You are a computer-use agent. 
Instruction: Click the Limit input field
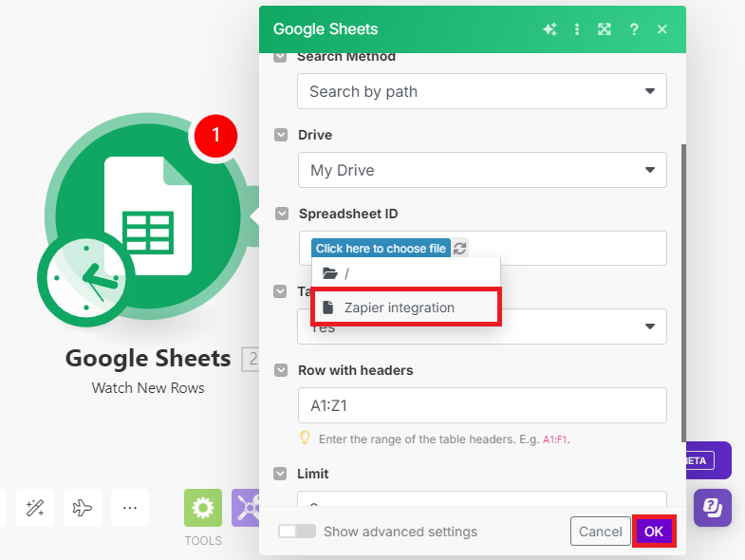[482, 498]
